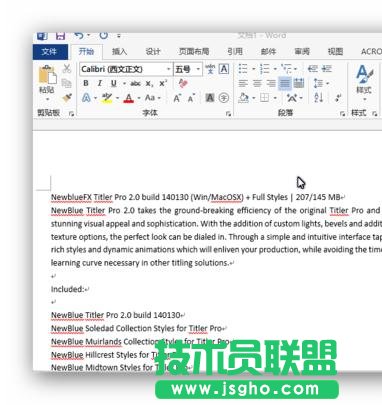382x405 pixels.
Task: Cut selection with scissors icon
Action: click(67, 69)
